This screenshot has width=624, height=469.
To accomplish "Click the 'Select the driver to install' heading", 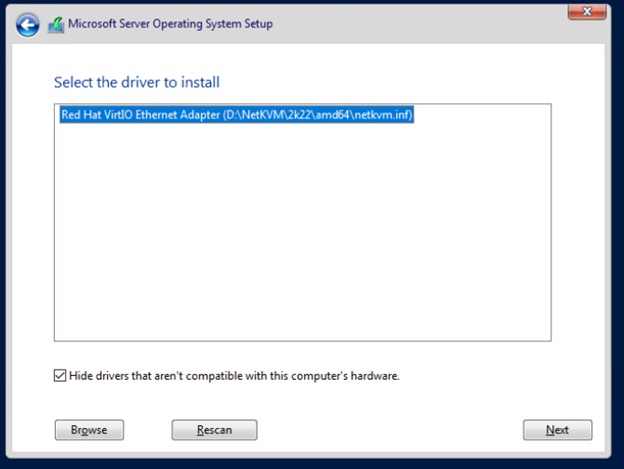I will tap(136, 82).
